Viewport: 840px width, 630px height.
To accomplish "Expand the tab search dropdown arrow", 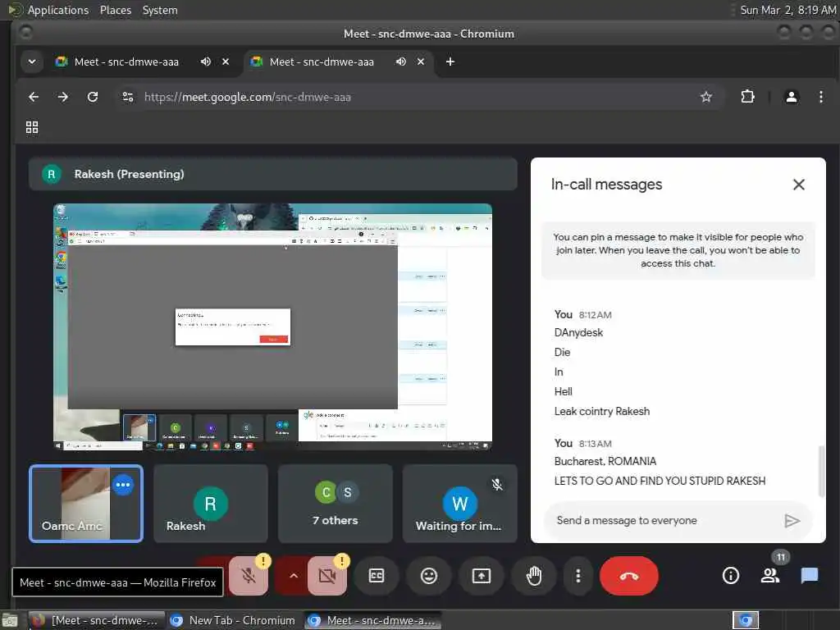I will pyautogui.click(x=32, y=62).
